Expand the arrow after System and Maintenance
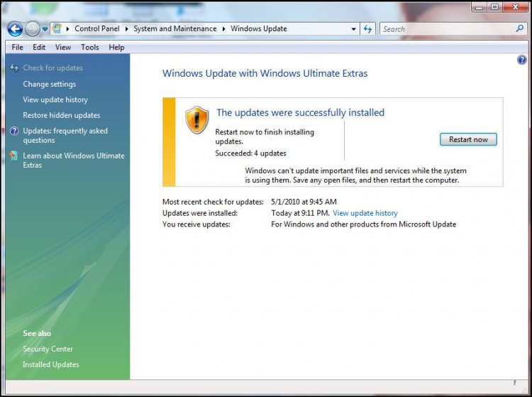Viewport: 532px width, 397px height. coord(223,29)
